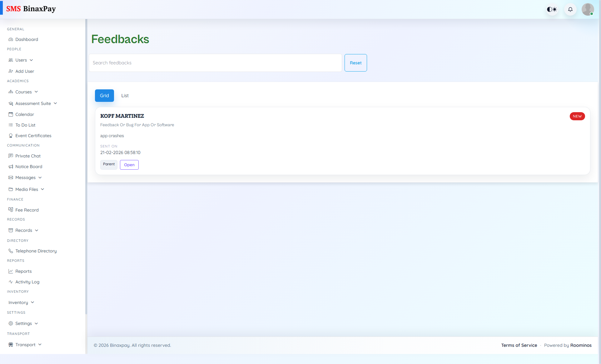601x364 pixels.
Task: Click inside the Search feedbacks field
Action: (x=215, y=63)
